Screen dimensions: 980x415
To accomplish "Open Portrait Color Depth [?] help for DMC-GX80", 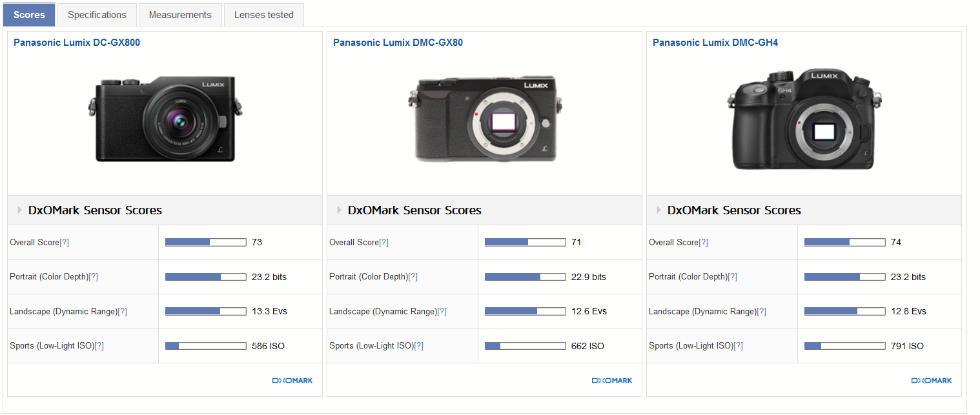I will pyautogui.click(x=413, y=277).
